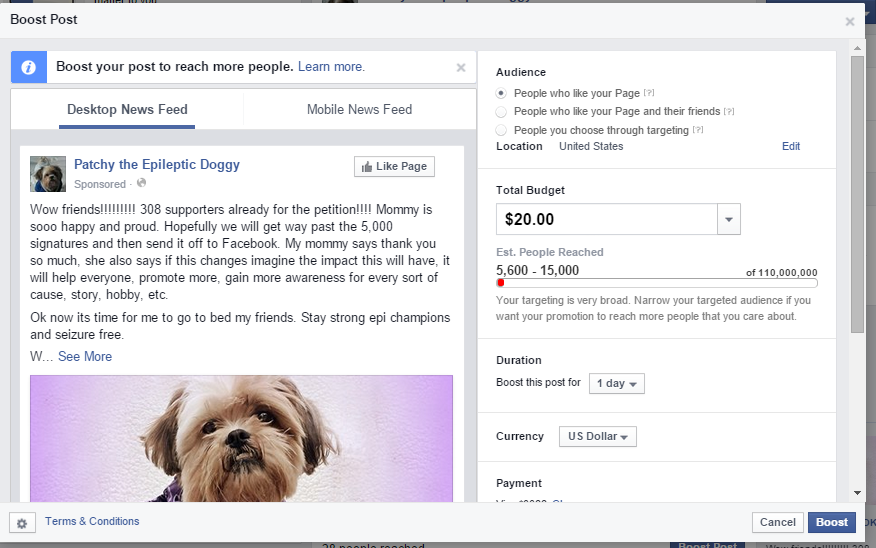Close the Boost Post dialog
This screenshot has height=548, width=876.
coord(850,21)
